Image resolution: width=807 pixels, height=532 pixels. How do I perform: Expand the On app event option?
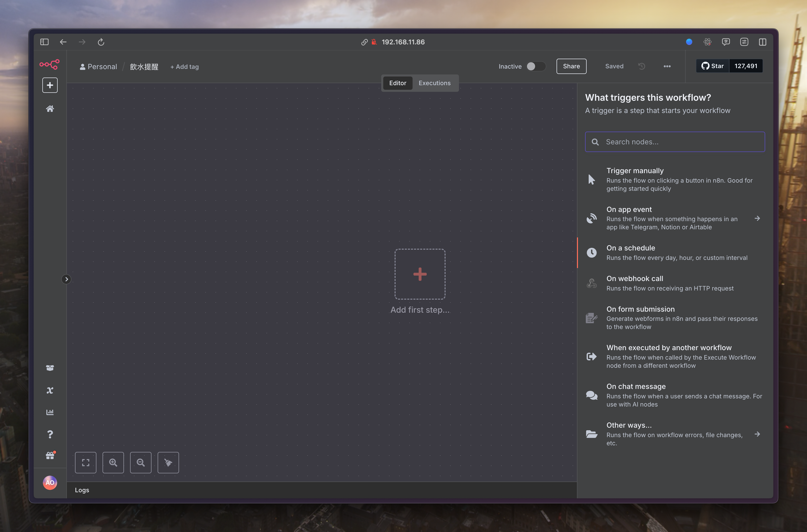click(757, 219)
